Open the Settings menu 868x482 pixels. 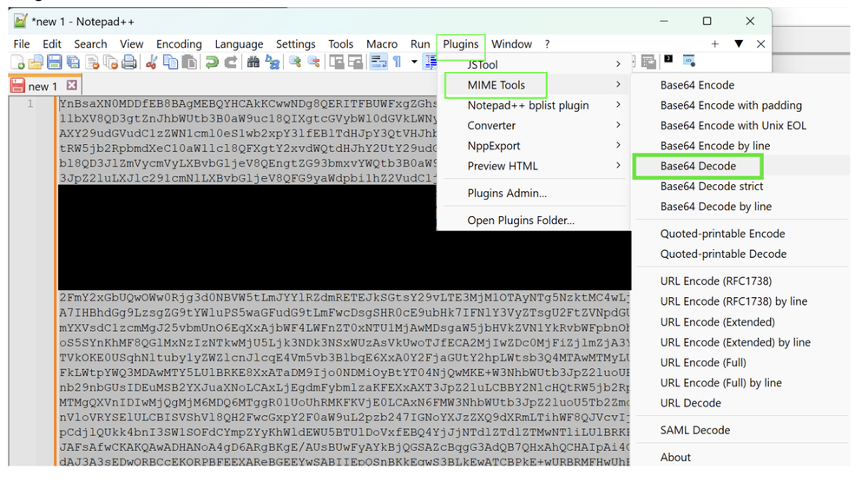[296, 43]
